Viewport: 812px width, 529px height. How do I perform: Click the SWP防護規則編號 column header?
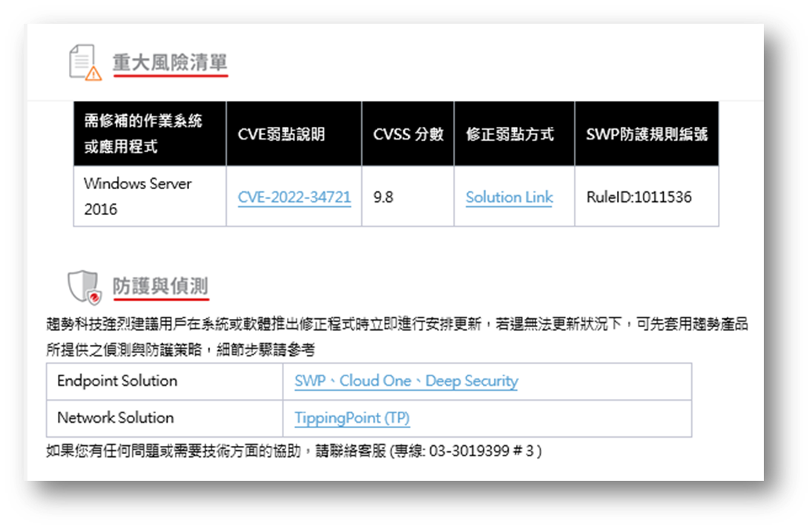pyautogui.click(x=646, y=134)
